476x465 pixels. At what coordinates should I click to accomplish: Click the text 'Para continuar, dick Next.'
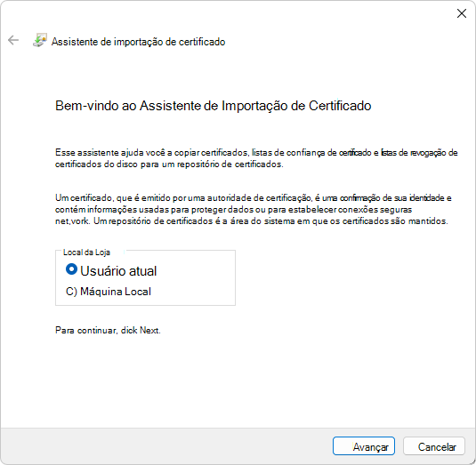[x=108, y=330]
